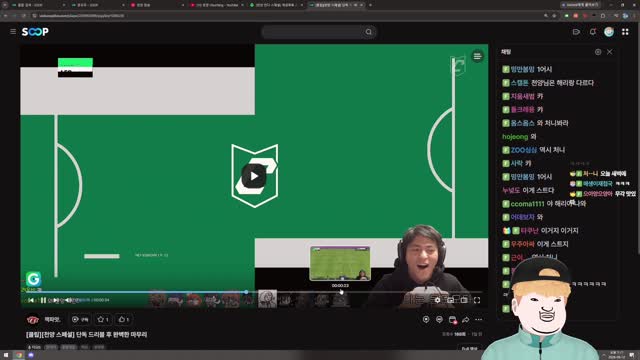The width and height of the screenshot is (640, 360).
Task: Click the search magnifier icon
Action: point(369,32)
